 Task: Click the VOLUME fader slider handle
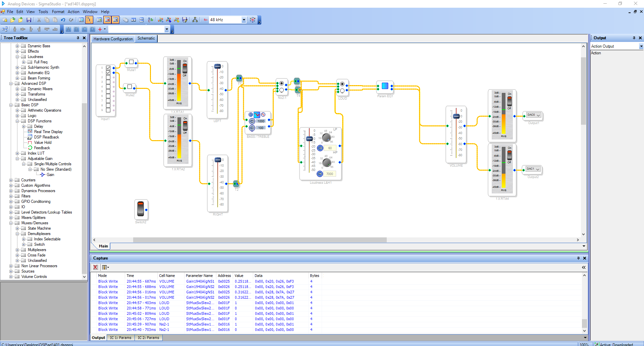(x=456, y=116)
